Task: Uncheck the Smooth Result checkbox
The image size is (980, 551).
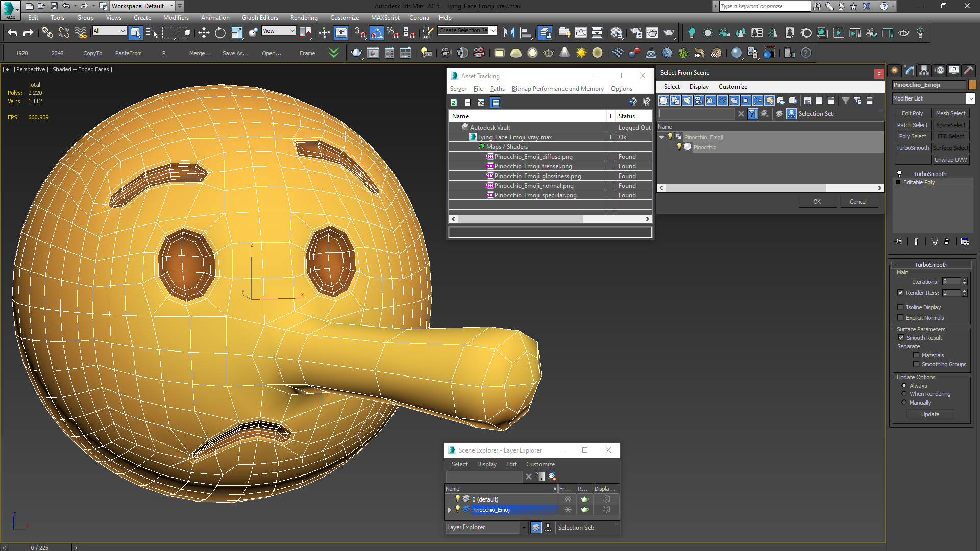Action: tap(901, 338)
